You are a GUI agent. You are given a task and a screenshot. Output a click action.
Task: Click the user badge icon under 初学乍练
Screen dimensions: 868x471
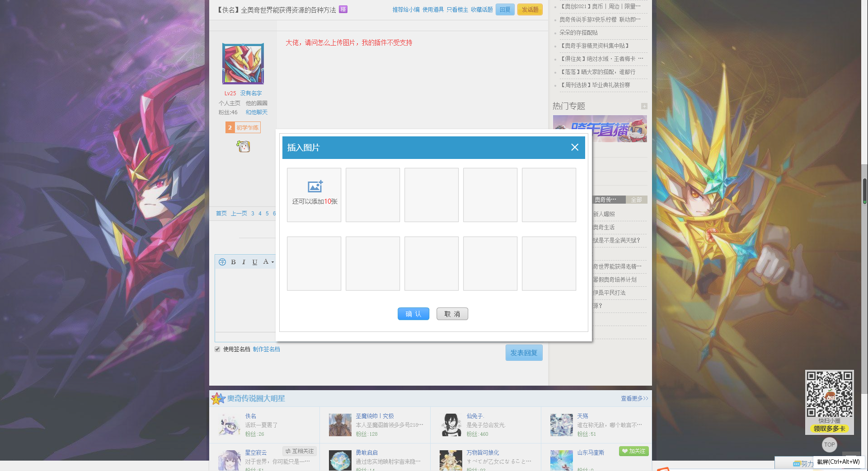(x=243, y=146)
